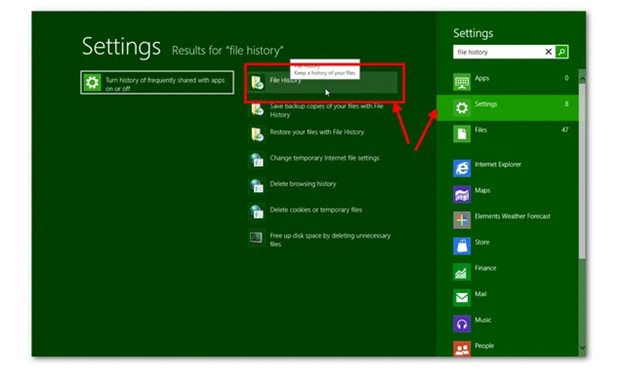Screen dimensions: 620x377
Task: Open the Store app icon
Action: pos(462,246)
